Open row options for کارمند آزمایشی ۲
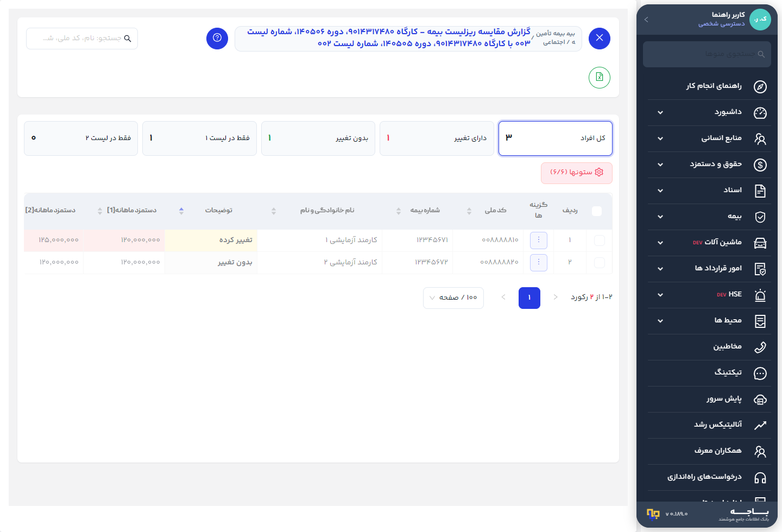This screenshot has height=532, width=782. pyautogui.click(x=539, y=262)
